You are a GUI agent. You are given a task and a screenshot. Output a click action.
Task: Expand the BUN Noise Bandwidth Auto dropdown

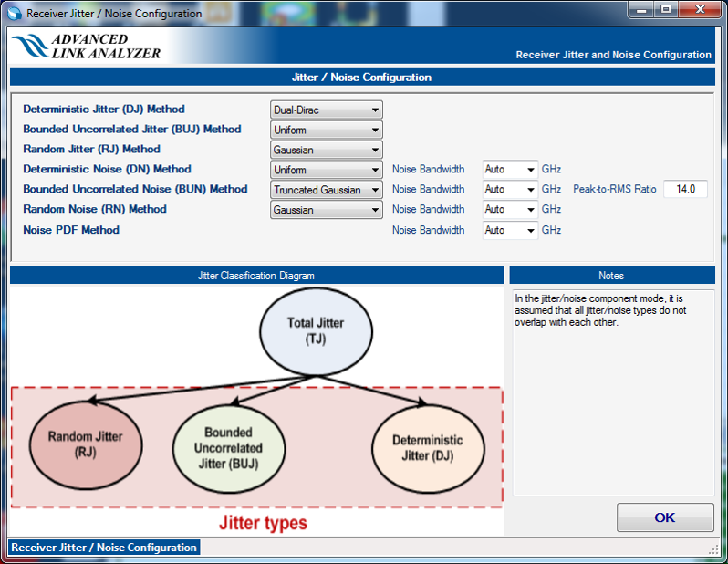click(x=510, y=190)
